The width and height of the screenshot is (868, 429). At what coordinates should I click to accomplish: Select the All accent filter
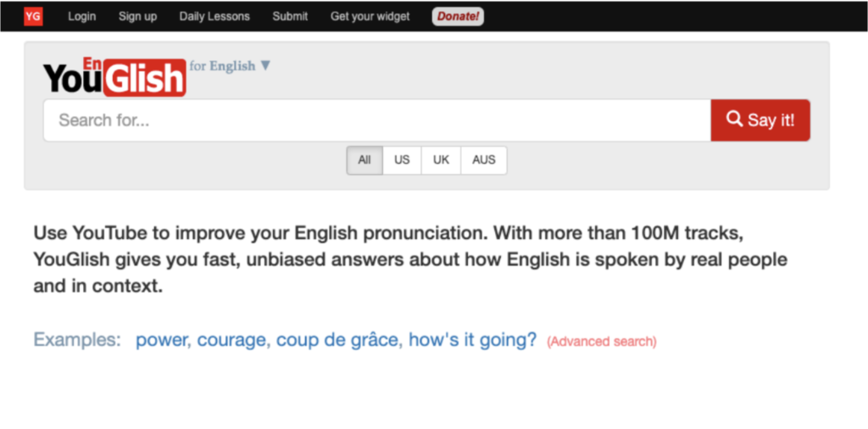[364, 160]
